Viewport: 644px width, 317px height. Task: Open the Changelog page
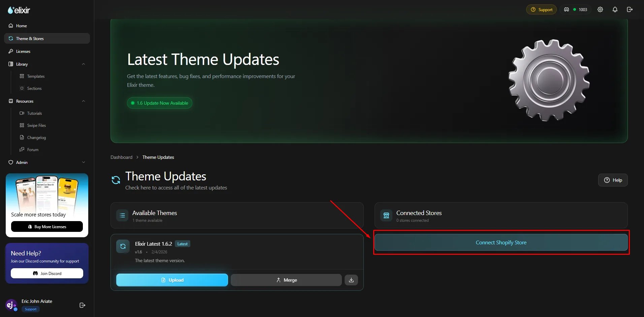[36, 138]
